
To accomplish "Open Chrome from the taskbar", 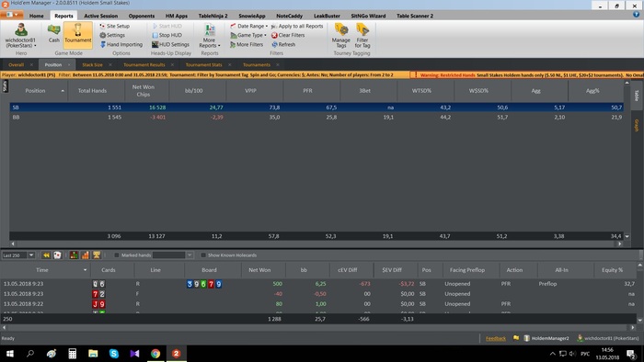I will coord(155,354).
